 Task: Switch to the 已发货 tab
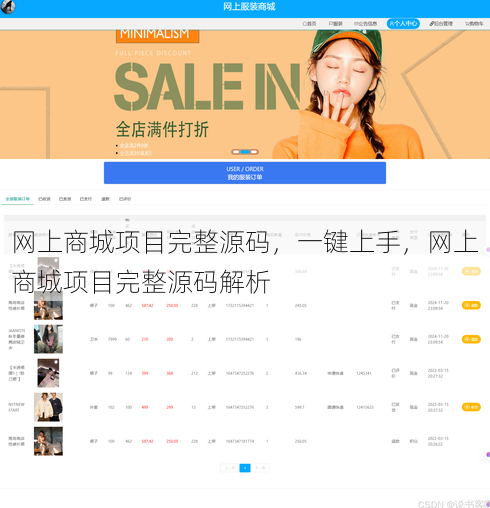[x=65, y=199]
